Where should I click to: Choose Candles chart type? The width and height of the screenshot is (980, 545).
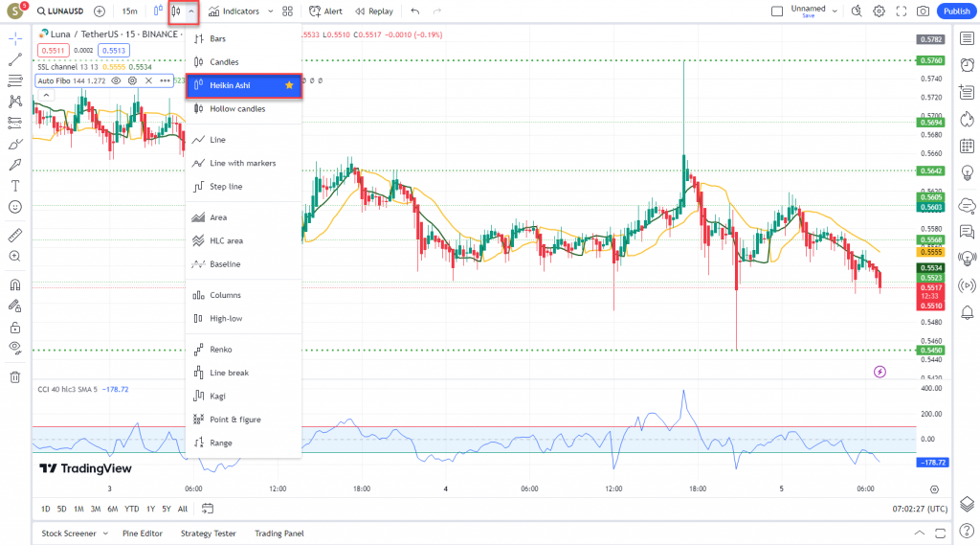[x=244, y=62]
